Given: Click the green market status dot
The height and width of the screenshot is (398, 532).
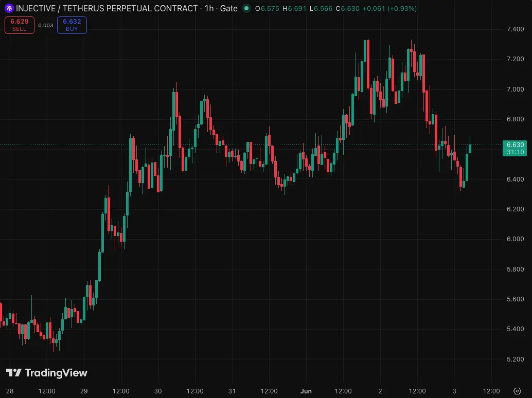Looking at the screenshot, I should [246, 8].
